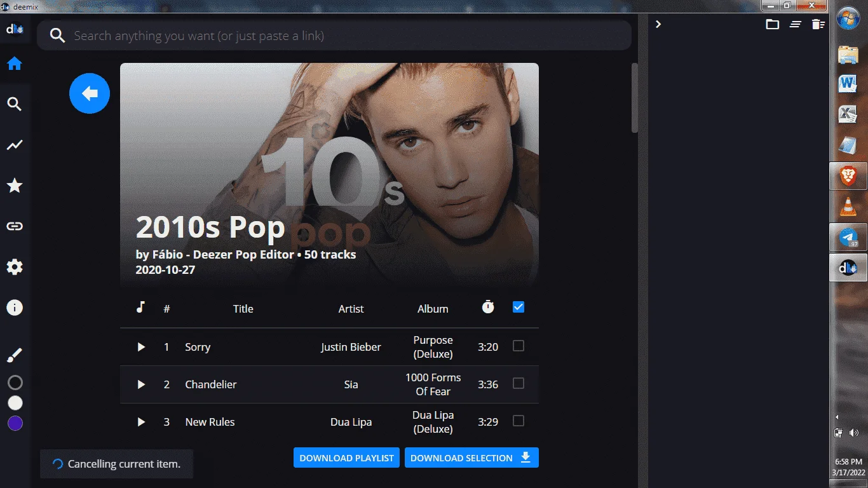Collapse the download queue panel chevron
Image resolution: width=868 pixels, height=488 pixels.
click(x=658, y=24)
